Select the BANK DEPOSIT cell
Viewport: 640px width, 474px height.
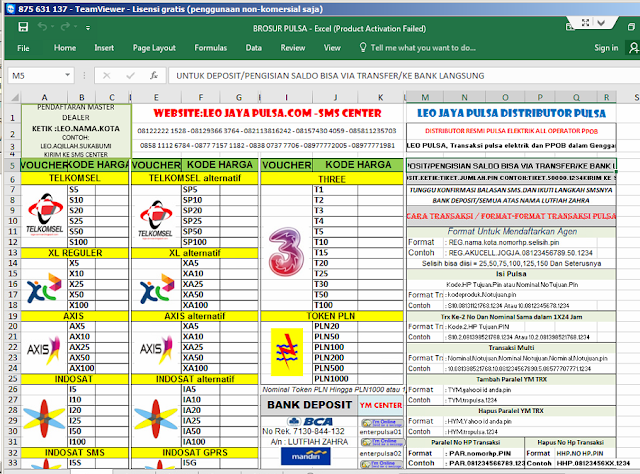click(309, 405)
